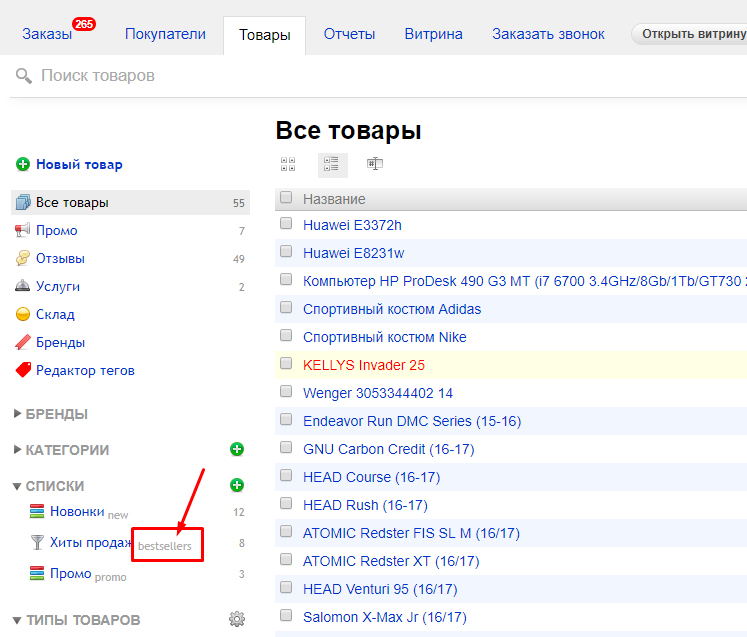The image size is (747, 637).
Task: Toggle select-all checkbox in Название header
Action: (x=286, y=198)
